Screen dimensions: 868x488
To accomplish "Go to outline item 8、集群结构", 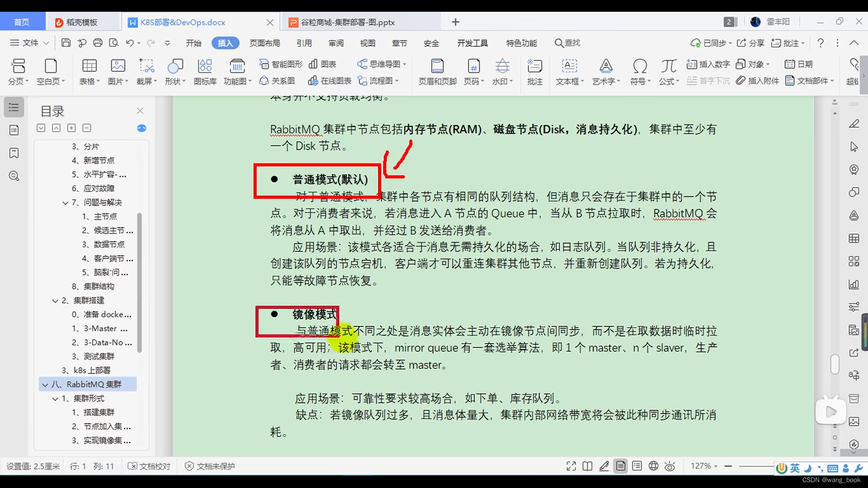I will 93,286.
